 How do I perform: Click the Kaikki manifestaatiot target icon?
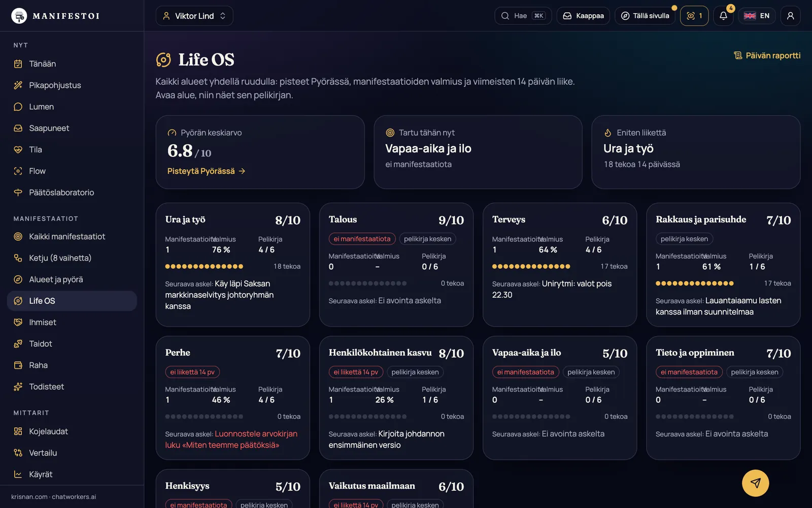(18, 237)
